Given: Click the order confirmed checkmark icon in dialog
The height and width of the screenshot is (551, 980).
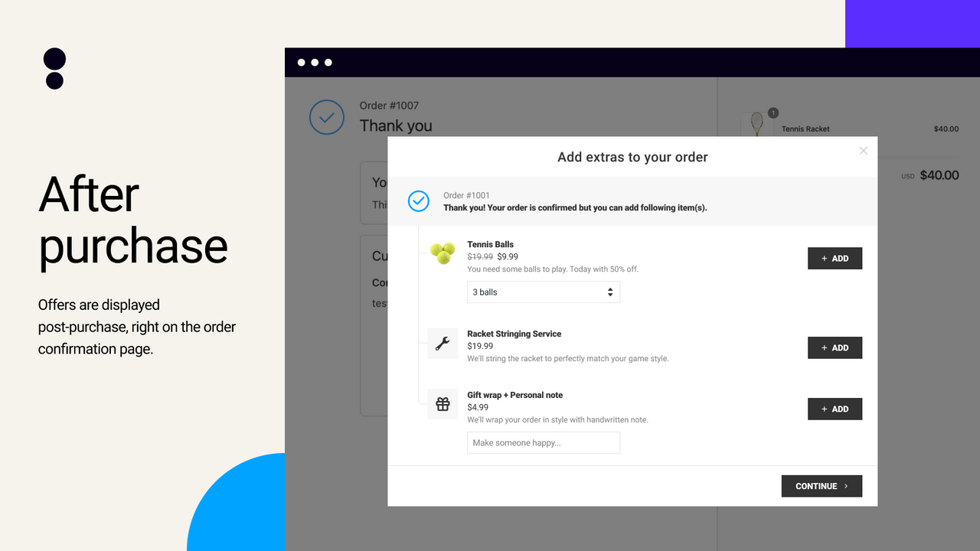Looking at the screenshot, I should pyautogui.click(x=418, y=201).
